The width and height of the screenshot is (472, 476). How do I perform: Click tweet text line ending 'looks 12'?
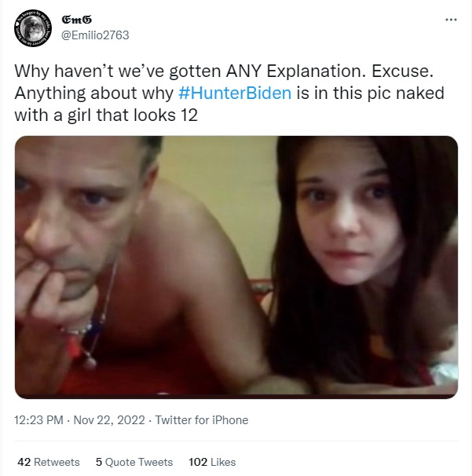106,115
